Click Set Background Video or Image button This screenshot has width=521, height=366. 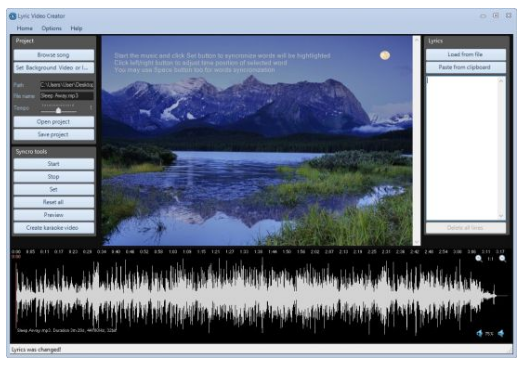click(54, 68)
